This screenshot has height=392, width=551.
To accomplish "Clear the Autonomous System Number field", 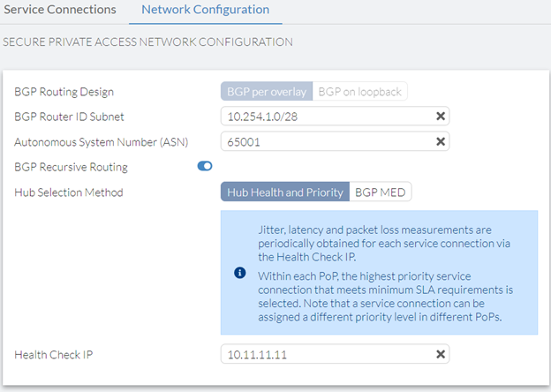I will [x=440, y=141].
